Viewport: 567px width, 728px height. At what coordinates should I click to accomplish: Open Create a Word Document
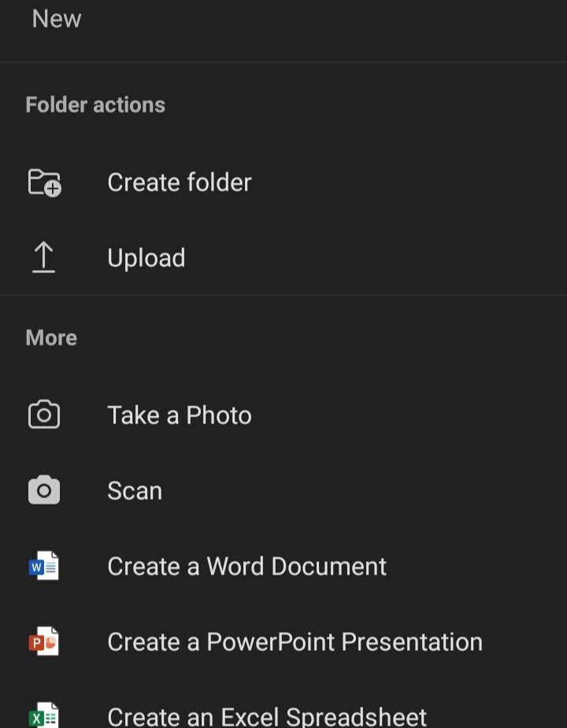pyautogui.click(x=246, y=567)
